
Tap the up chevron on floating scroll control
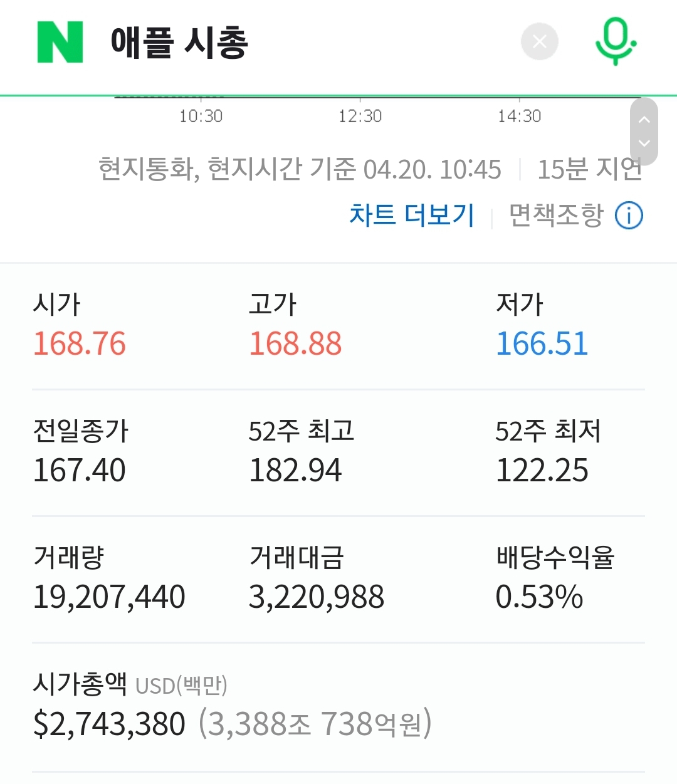point(644,119)
